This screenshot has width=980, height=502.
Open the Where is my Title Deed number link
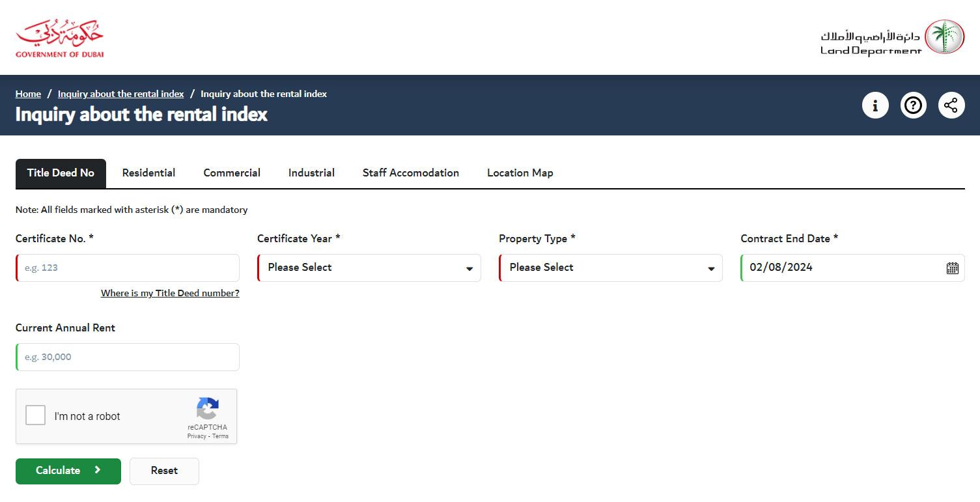(x=170, y=293)
